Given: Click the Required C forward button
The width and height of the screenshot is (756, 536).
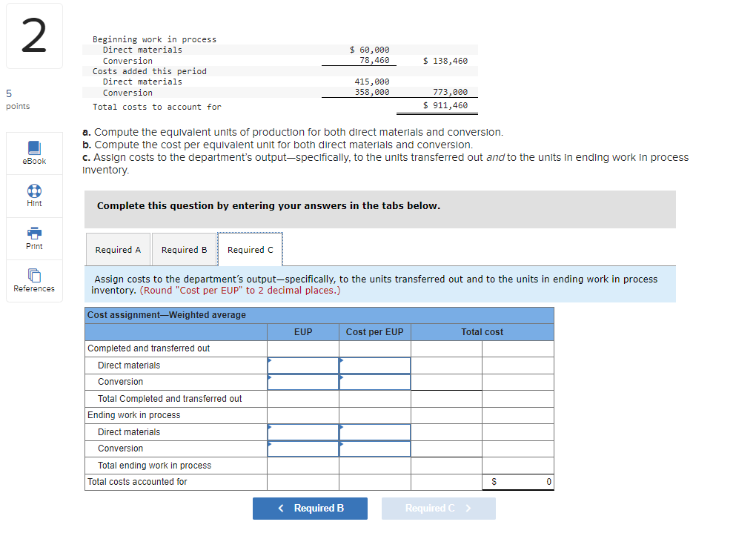Looking at the screenshot, I should (x=438, y=509).
